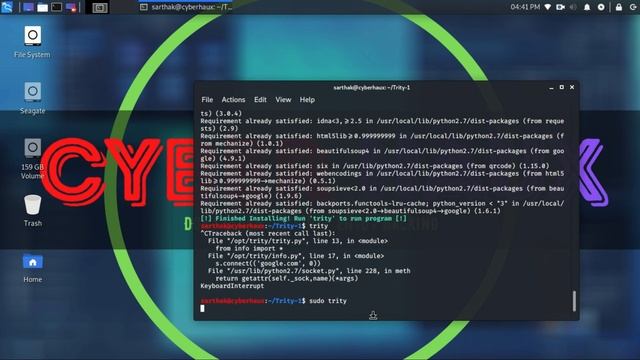Click the line mentioning socket.py line 228
640x360 pixels.
pos(309,271)
